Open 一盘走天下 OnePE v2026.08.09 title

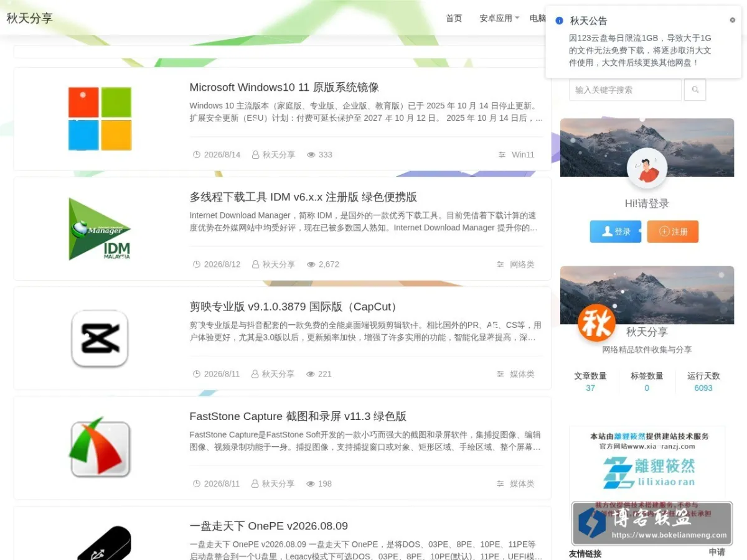click(x=269, y=526)
